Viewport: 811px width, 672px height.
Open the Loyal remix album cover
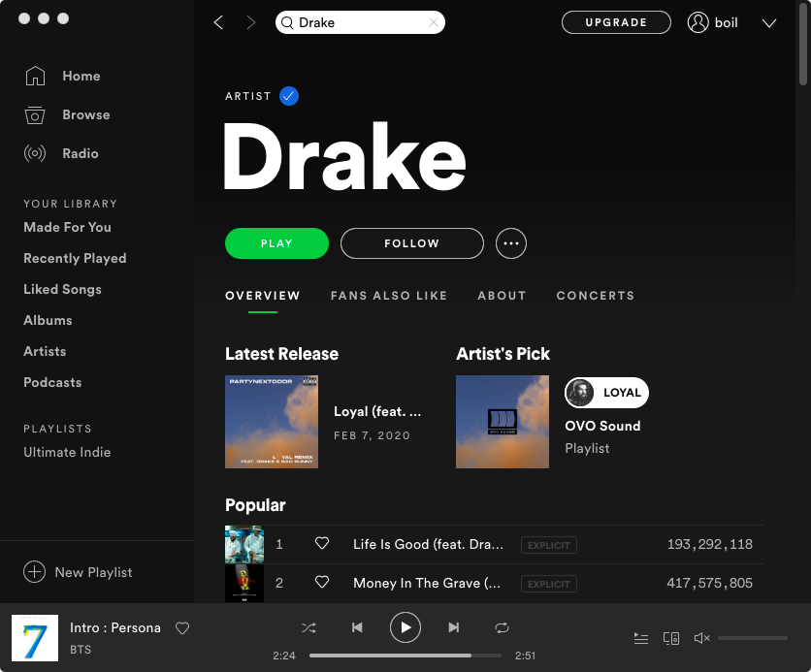click(272, 422)
